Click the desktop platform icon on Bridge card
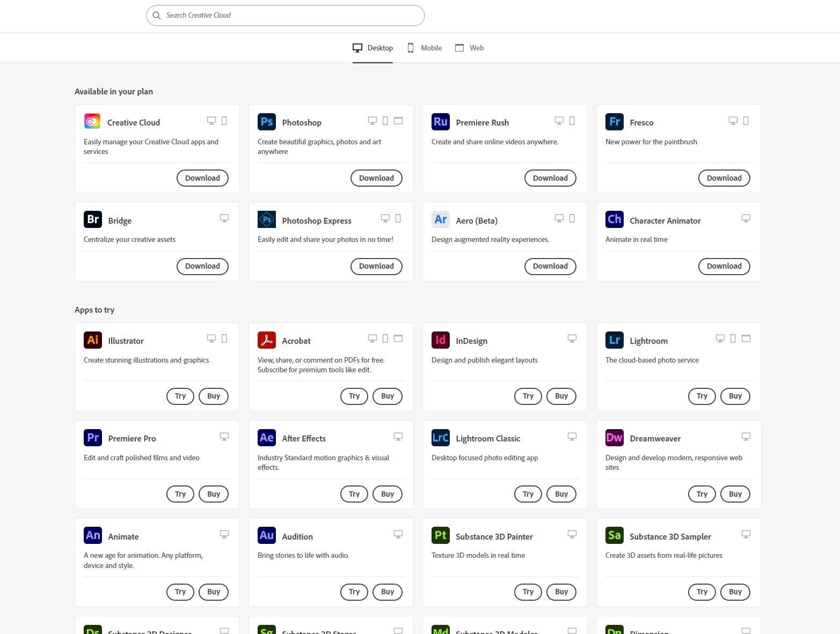840x634 pixels. pyautogui.click(x=224, y=218)
